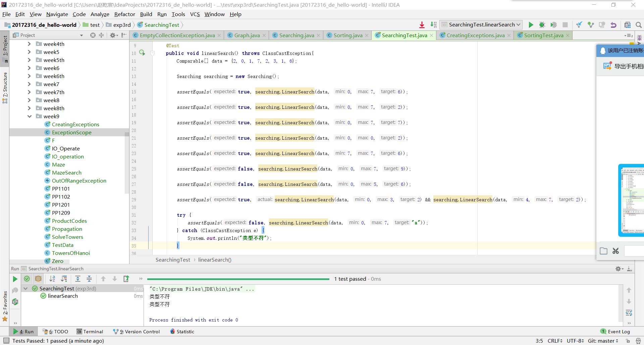
Task: Commit changes via VCS branch icon
Action: [591, 25]
